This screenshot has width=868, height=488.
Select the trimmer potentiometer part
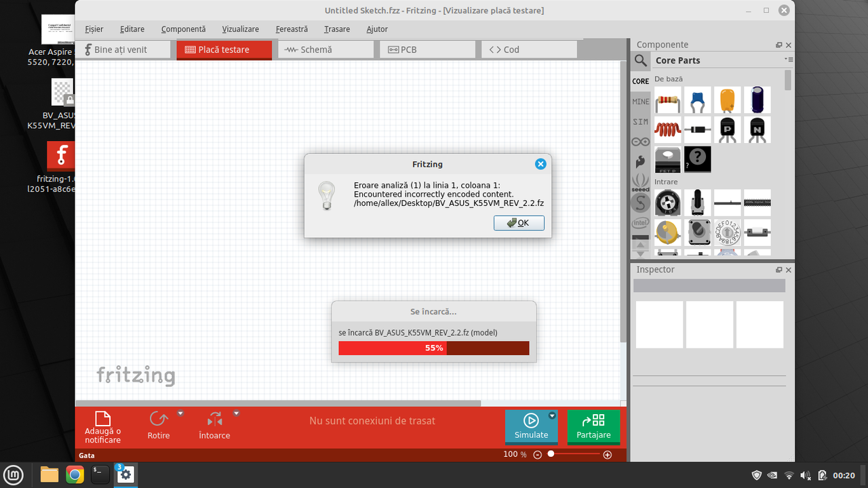pos(668,203)
